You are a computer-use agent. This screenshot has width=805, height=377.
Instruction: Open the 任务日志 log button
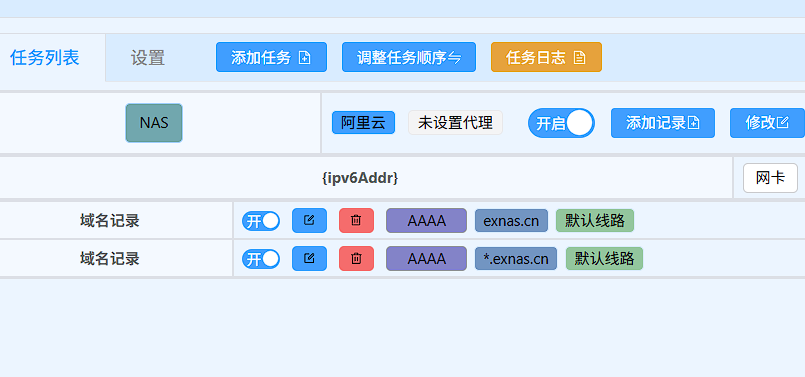tap(546, 57)
